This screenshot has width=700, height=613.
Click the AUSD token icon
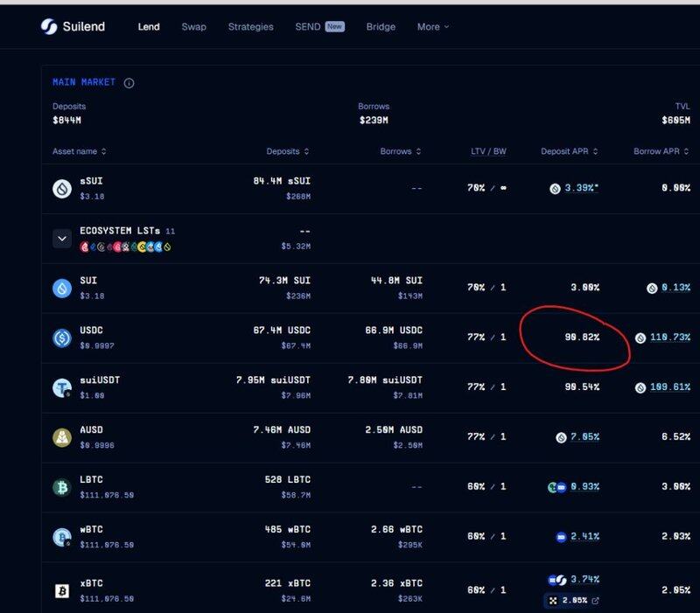62,437
